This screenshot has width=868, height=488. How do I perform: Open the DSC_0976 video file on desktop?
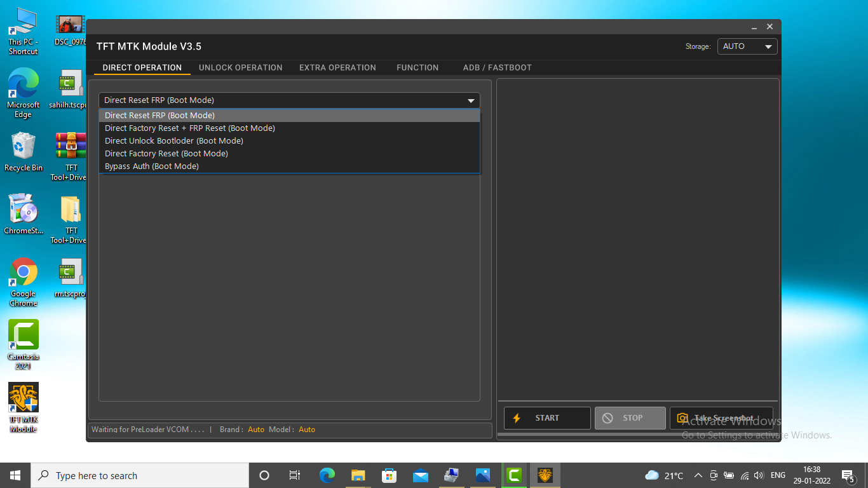[70, 30]
